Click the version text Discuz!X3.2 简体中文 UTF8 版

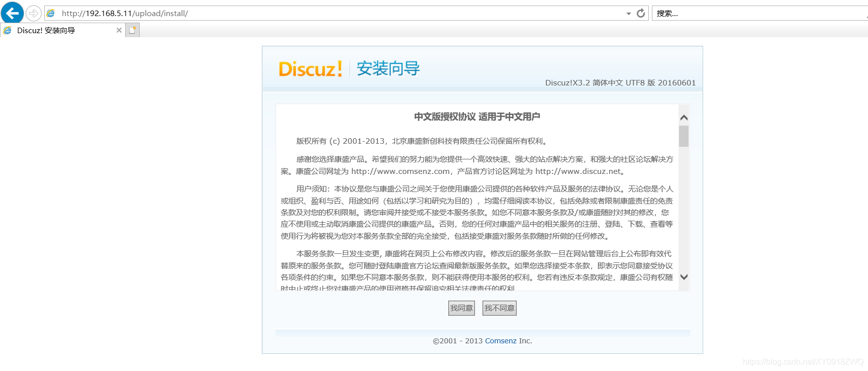[x=621, y=83]
